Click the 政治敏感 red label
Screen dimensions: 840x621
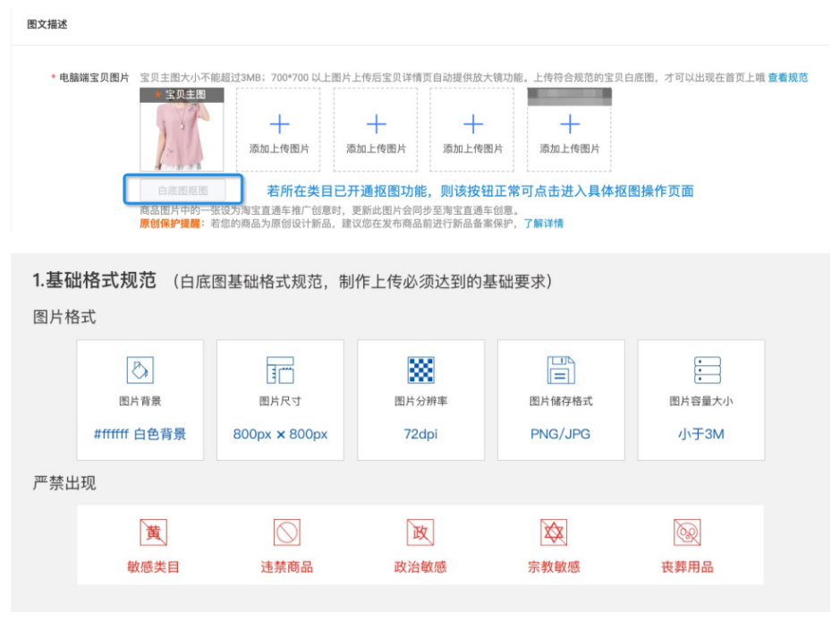click(420, 567)
